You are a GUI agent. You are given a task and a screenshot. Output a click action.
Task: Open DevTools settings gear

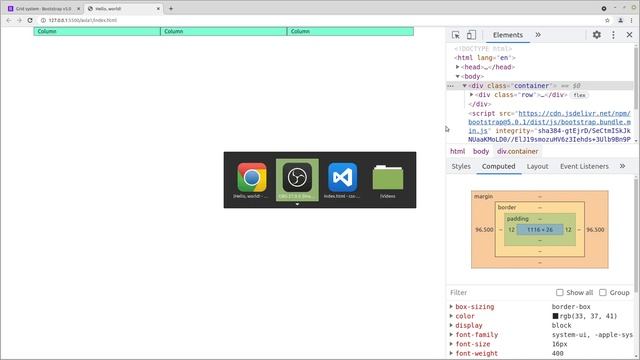point(596,35)
